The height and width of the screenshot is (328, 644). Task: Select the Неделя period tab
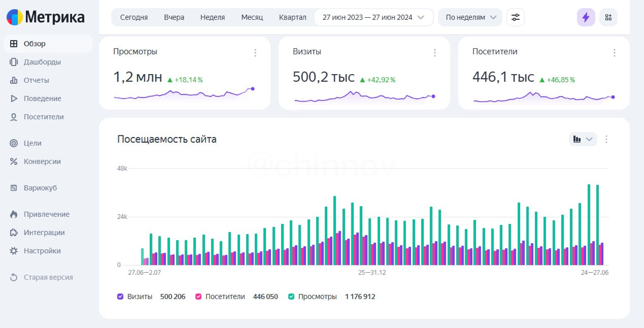[213, 17]
